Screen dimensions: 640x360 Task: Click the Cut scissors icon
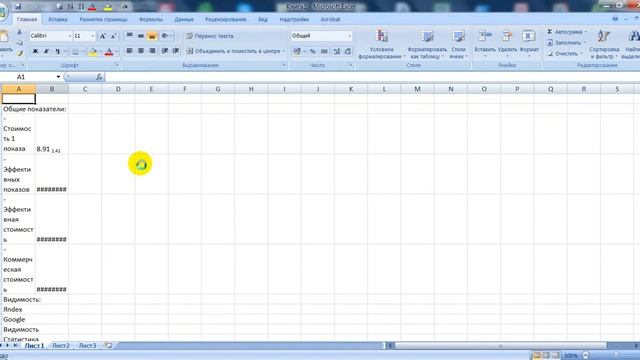tap(19, 33)
